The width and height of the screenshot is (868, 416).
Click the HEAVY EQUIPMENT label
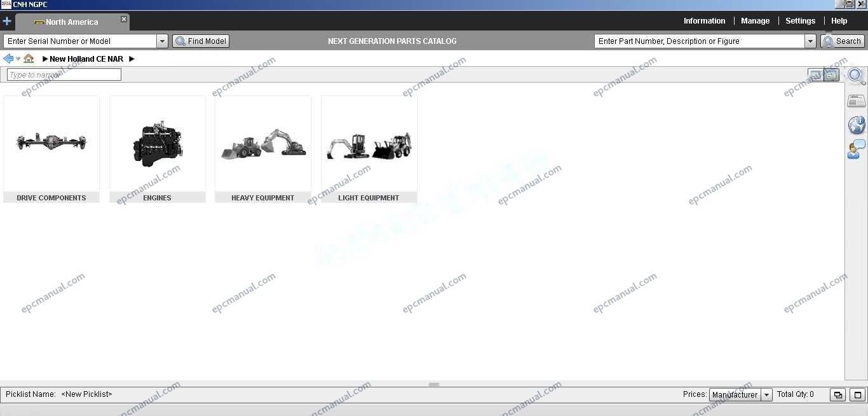tap(263, 198)
